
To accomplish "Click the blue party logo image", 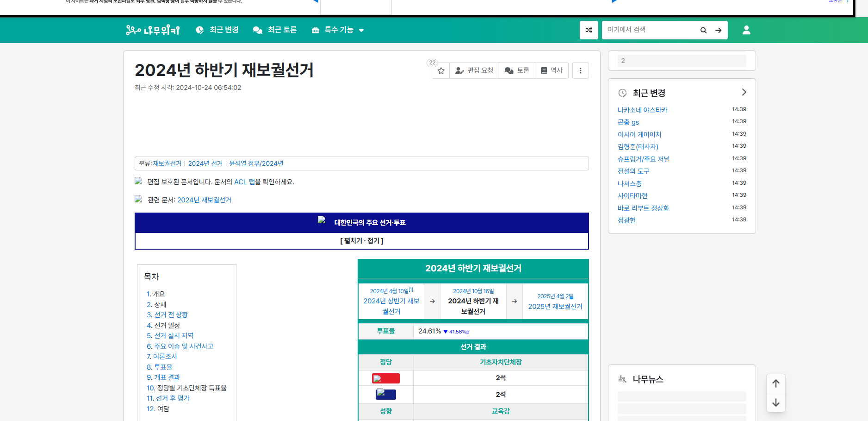I will pyautogui.click(x=386, y=395).
